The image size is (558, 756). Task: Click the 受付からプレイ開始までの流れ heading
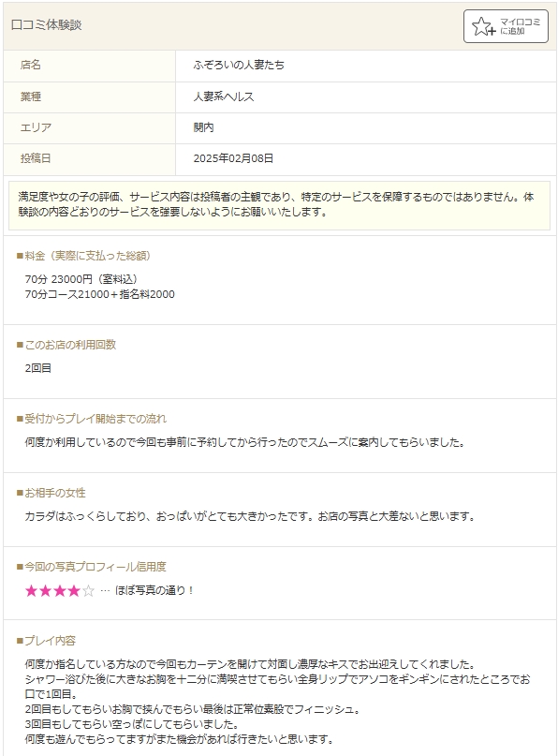click(x=91, y=419)
